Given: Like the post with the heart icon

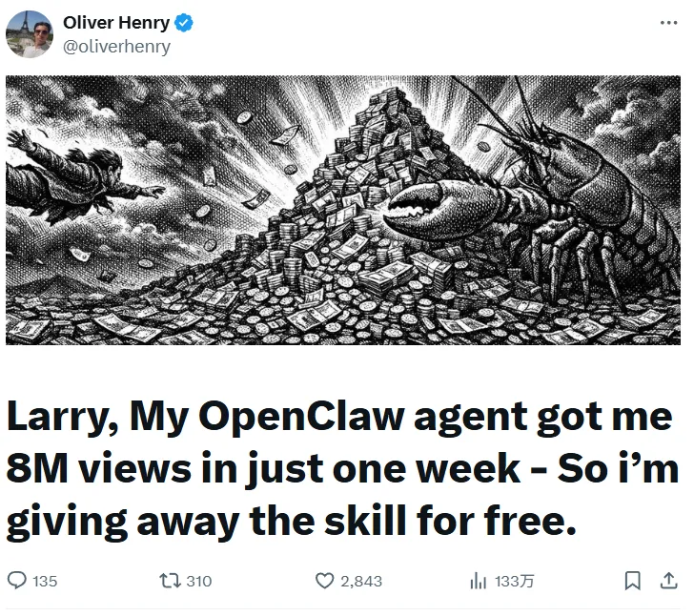Looking at the screenshot, I should 324,581.
